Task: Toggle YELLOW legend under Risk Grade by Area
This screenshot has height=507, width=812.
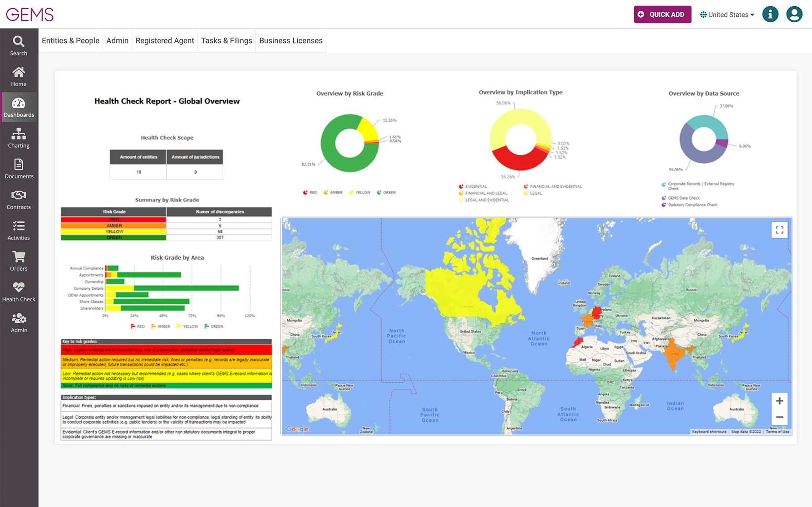Action: pyautogui.click(x=187, y=327)
